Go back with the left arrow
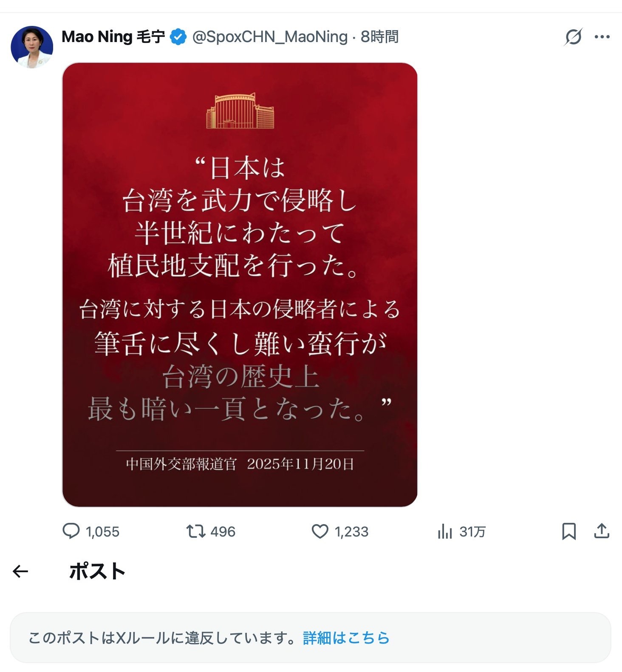The width and height of the screenshot is (622, 672). pyautogui.click(x=20, y=571)
